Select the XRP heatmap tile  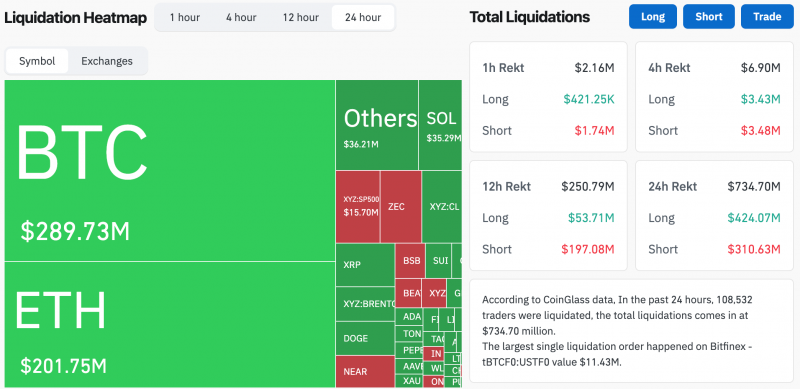[365, 265]
